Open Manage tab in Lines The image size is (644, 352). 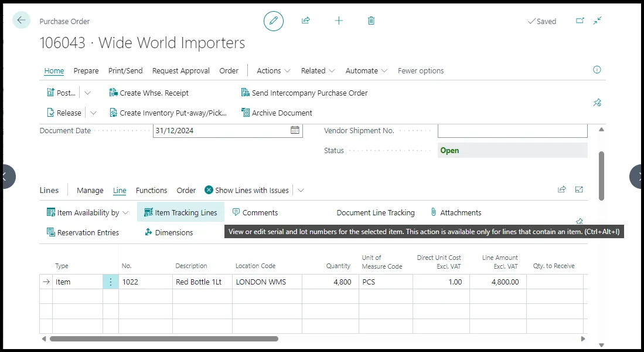90,191
